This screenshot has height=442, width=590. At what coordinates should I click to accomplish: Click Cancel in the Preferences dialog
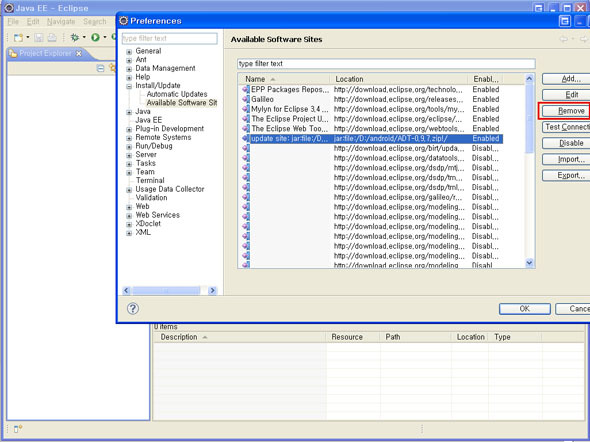[x=573, y=309]
